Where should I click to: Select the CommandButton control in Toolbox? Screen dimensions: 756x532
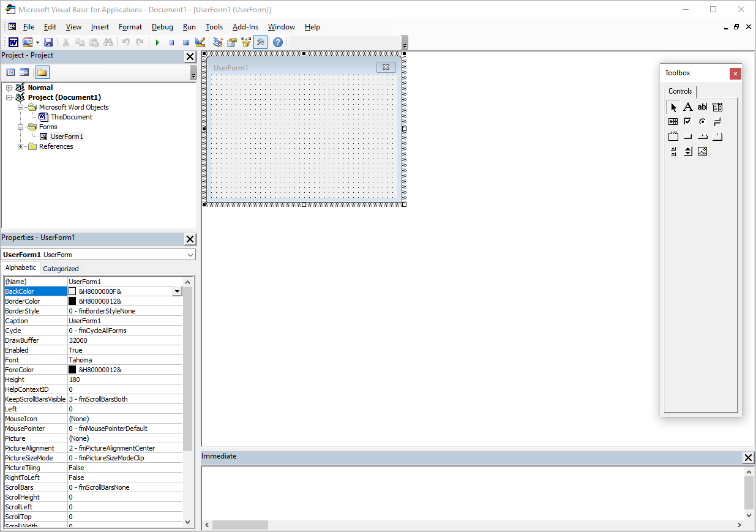click(688, 137)
